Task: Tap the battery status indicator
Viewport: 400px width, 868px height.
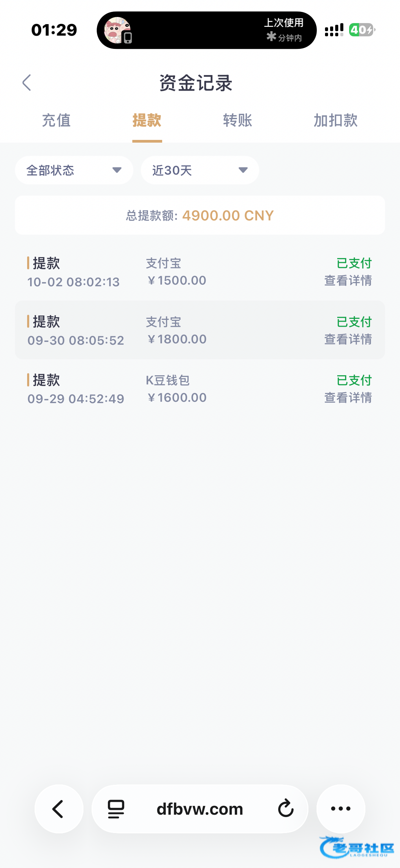Action: (362, 30)
